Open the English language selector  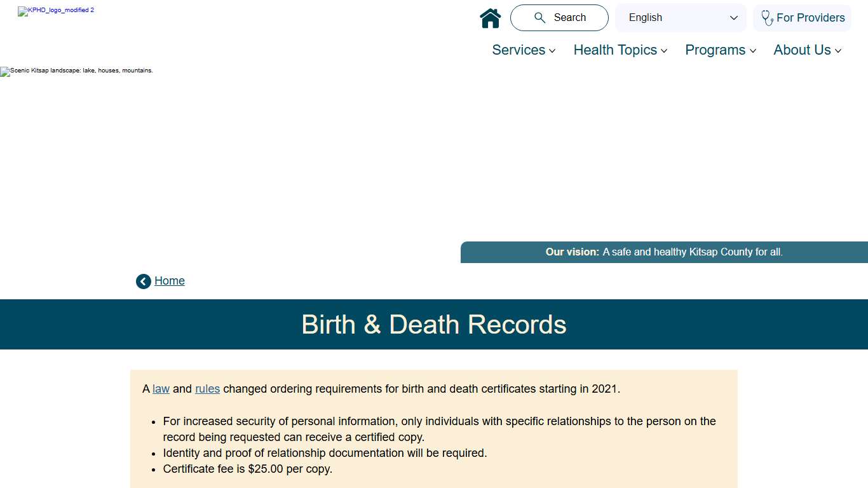(x=680, y=18)
